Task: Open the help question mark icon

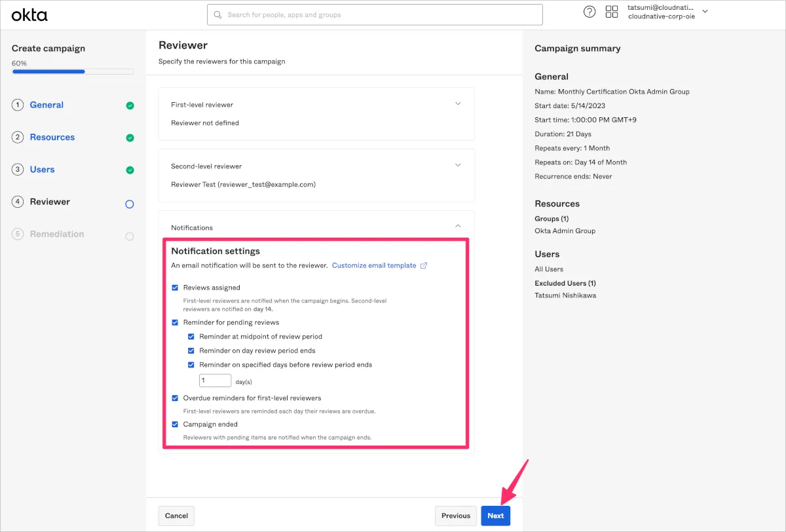Action: (589, 12)
